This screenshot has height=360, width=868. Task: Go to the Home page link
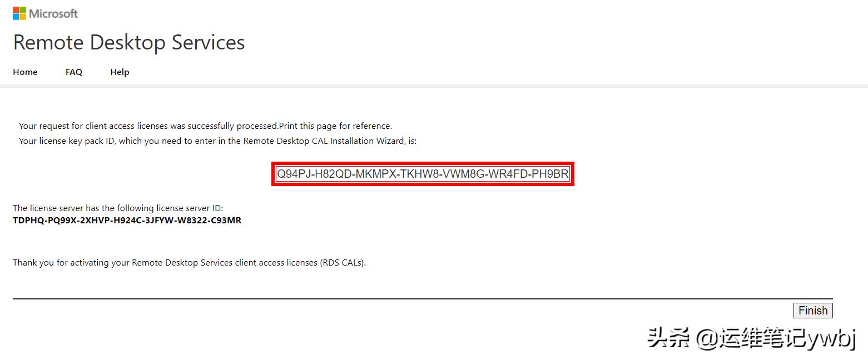25,72
